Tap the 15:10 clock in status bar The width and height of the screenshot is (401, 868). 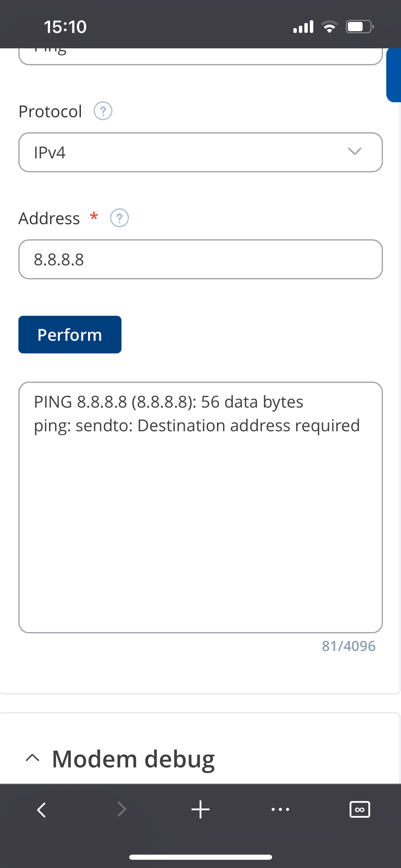coord(65,27)
